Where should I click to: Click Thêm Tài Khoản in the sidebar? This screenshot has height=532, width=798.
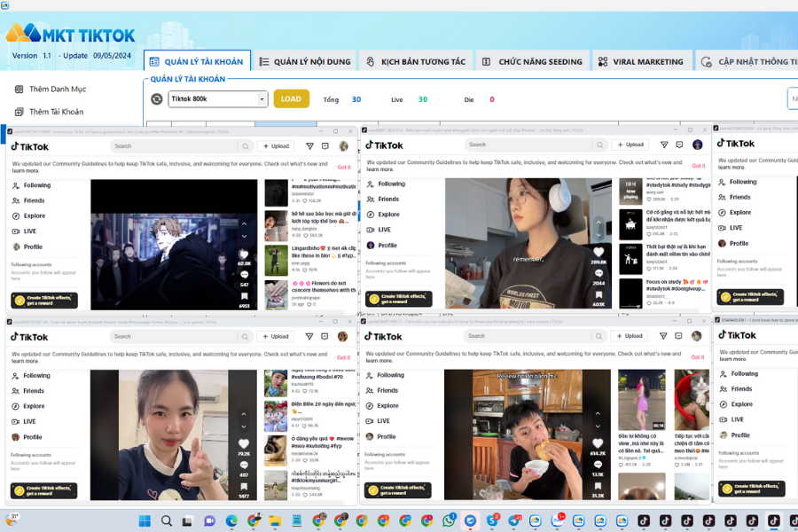49,112
